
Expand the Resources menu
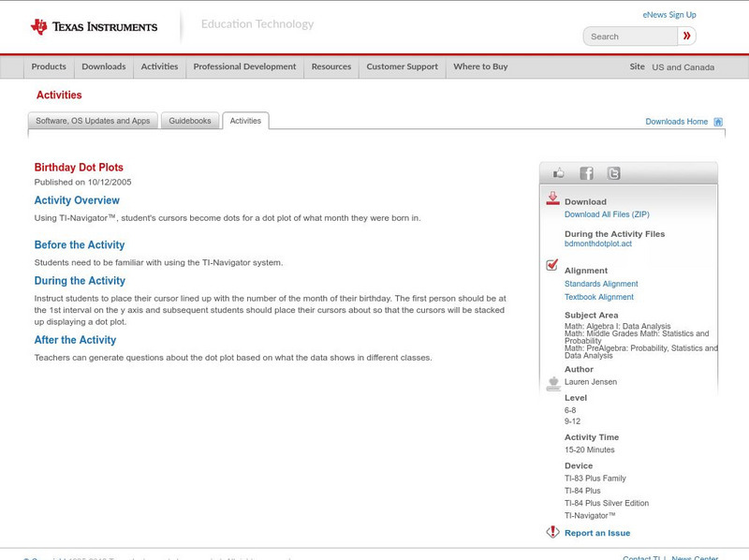click(x=331, y=66)
